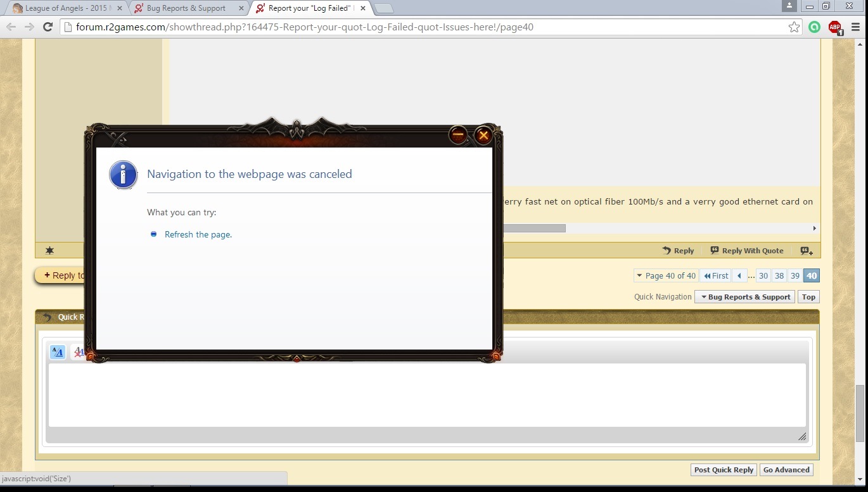The height and width of the screenshot is (492, 868).
Task: Close the game popup with the orange X
Action: pos(483,135)
